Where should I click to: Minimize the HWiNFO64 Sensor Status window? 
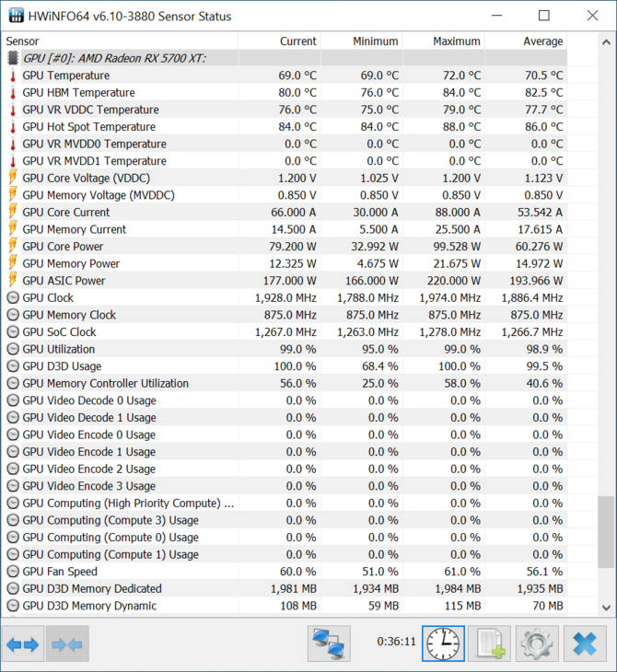point(496,16)
